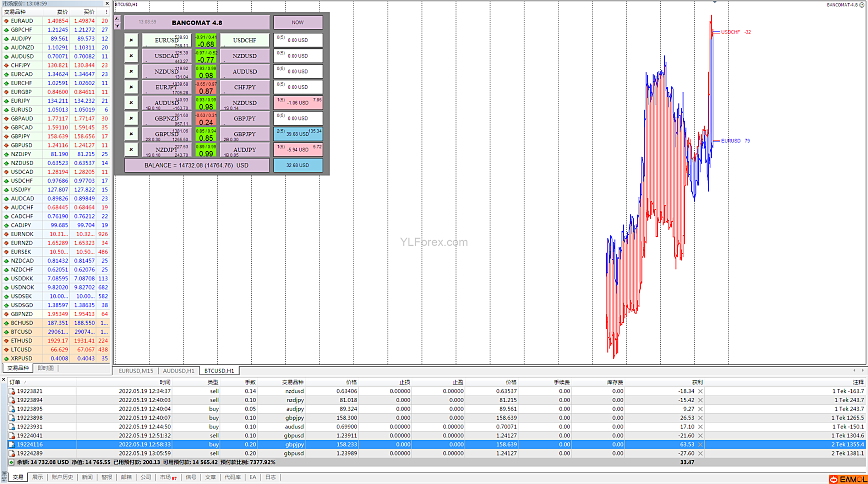Close order 19224289 using the X icon
Screen dimensions: 868x484
pos(700,453)
